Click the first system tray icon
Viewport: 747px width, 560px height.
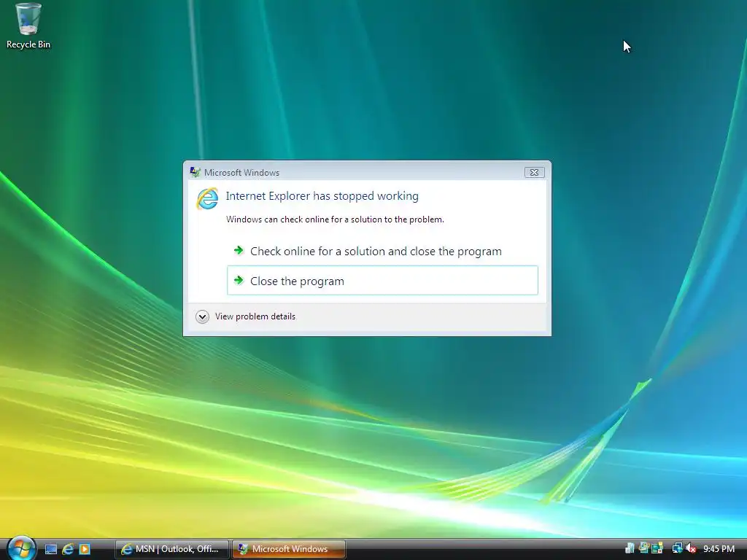point(630,548)
